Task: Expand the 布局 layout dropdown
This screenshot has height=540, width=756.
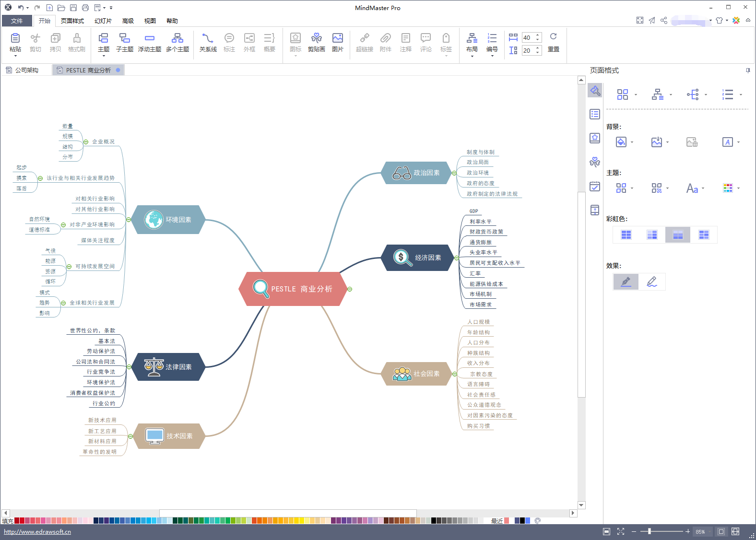Action: pos(472,45)
